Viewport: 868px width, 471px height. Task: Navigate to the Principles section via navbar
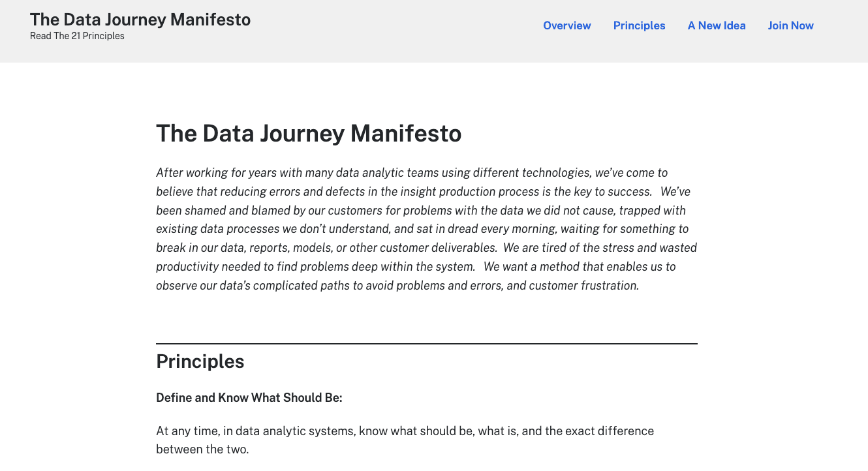(639, 25)
